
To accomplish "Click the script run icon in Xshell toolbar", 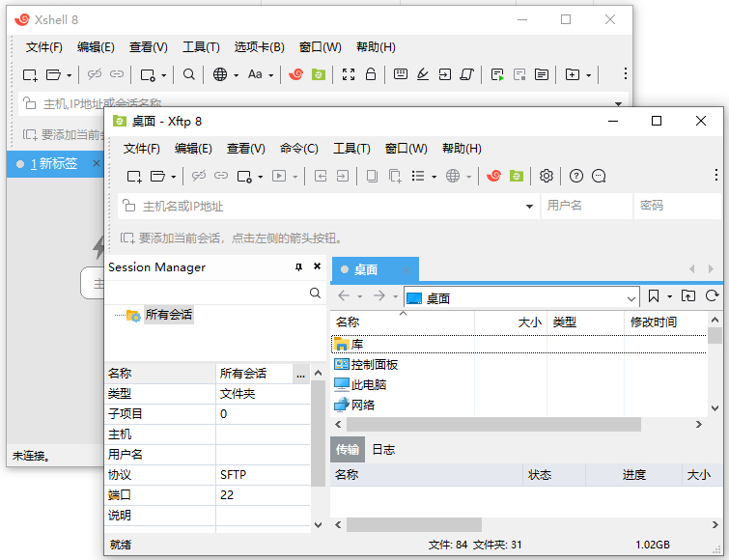I will pos(497,74).
